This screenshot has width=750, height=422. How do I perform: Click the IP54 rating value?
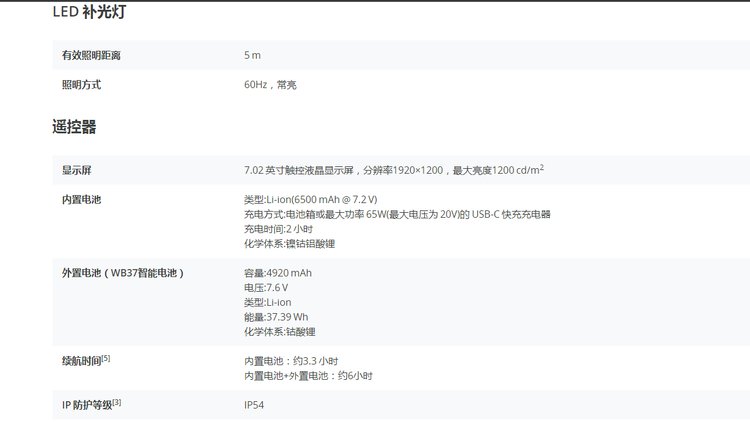click(x=254, y=405)
